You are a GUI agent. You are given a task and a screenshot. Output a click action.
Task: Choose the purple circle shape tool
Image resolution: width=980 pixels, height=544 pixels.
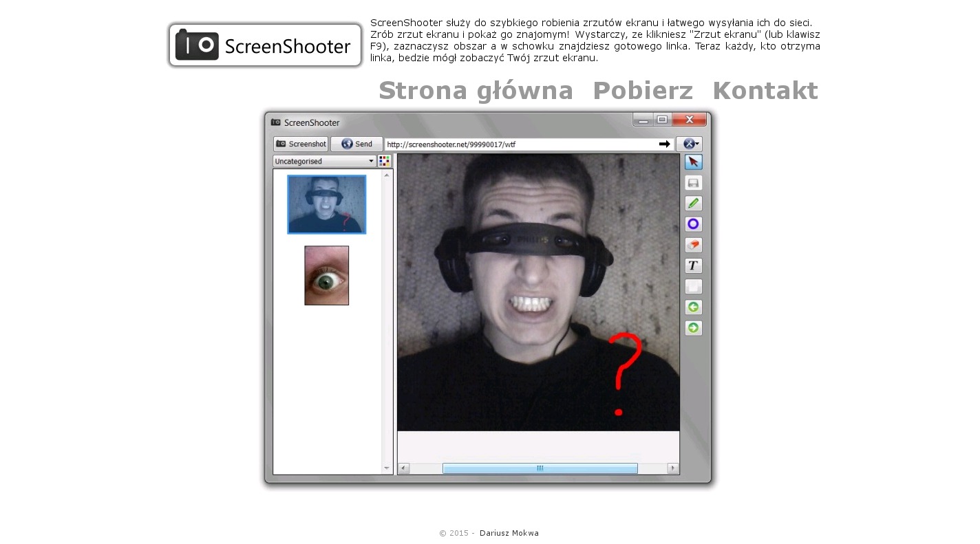693,224
